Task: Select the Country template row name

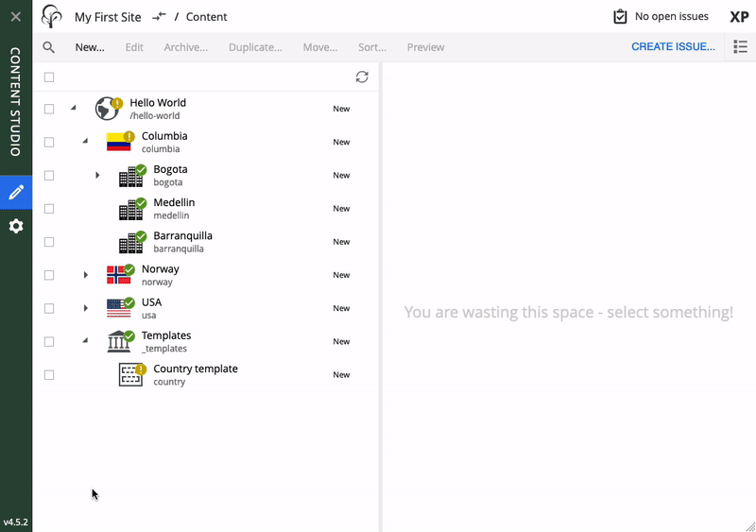Action: [196, 369]
